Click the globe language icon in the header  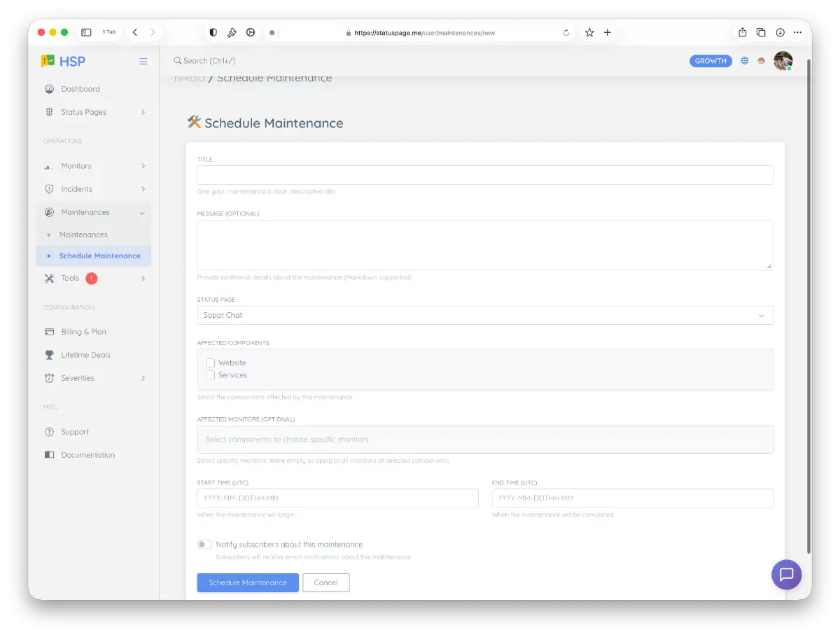coord(744,61)
